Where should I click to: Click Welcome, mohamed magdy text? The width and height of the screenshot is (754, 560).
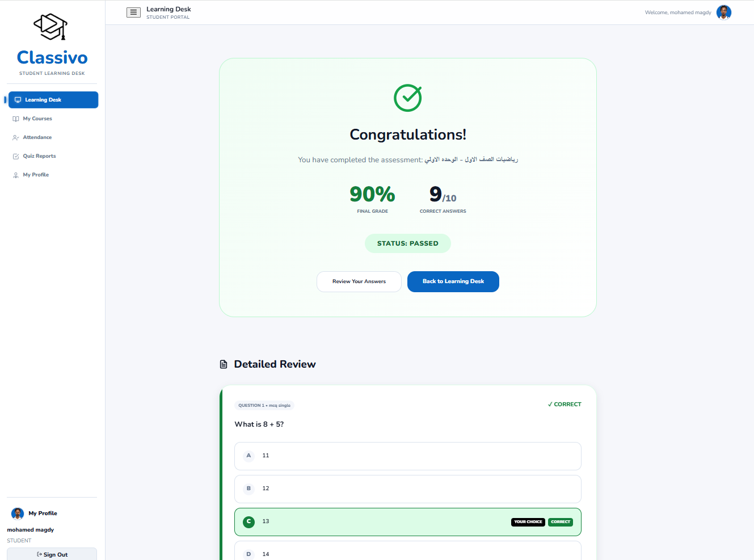pos(678,12)
